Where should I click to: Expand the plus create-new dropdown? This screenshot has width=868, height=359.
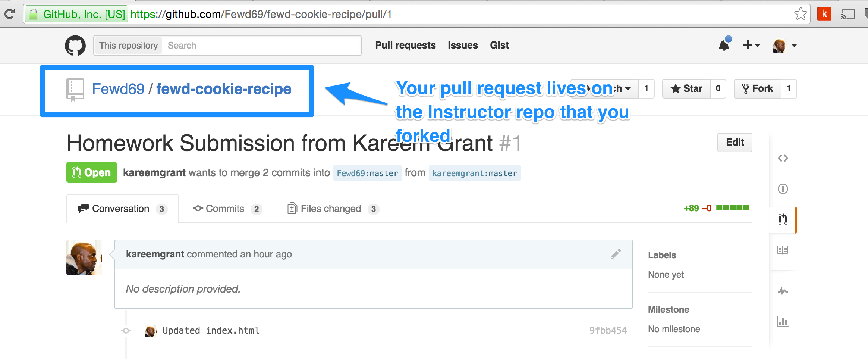[752, 45]
